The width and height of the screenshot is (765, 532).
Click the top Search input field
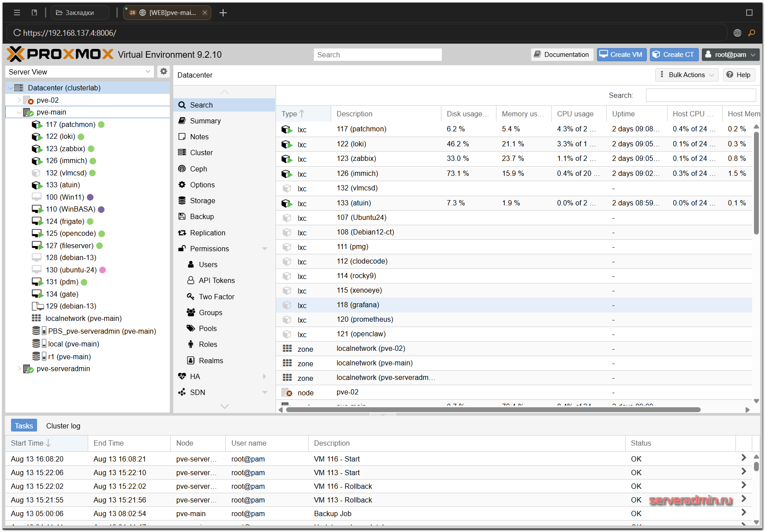pyautogui.click(x=378, y=55)
